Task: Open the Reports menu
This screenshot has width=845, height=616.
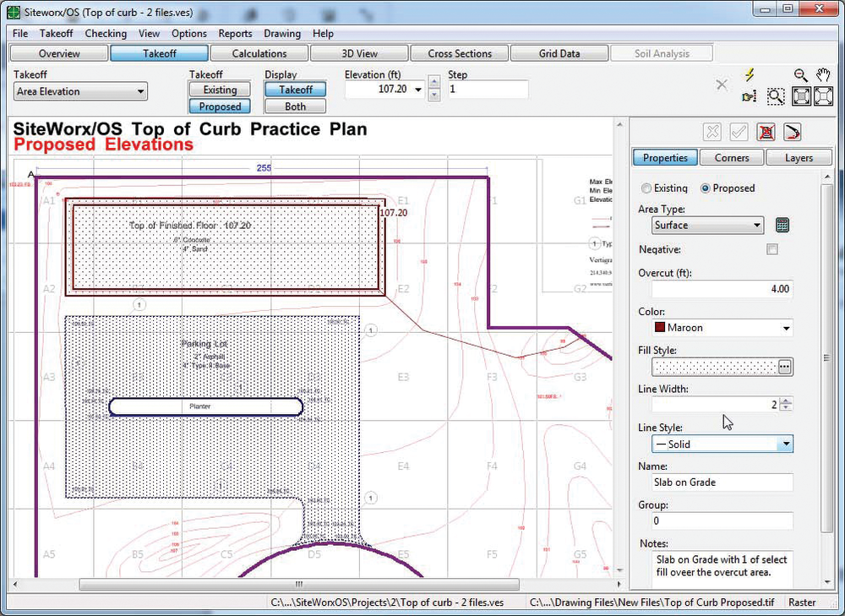Action: click(x=235, y=34)
